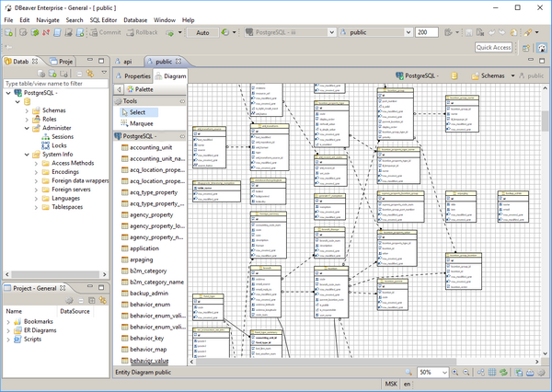Open the dropdown beside the transaction log icon
Image resolution: width=552 pixels, height=392 pixels.
[234, 32]
